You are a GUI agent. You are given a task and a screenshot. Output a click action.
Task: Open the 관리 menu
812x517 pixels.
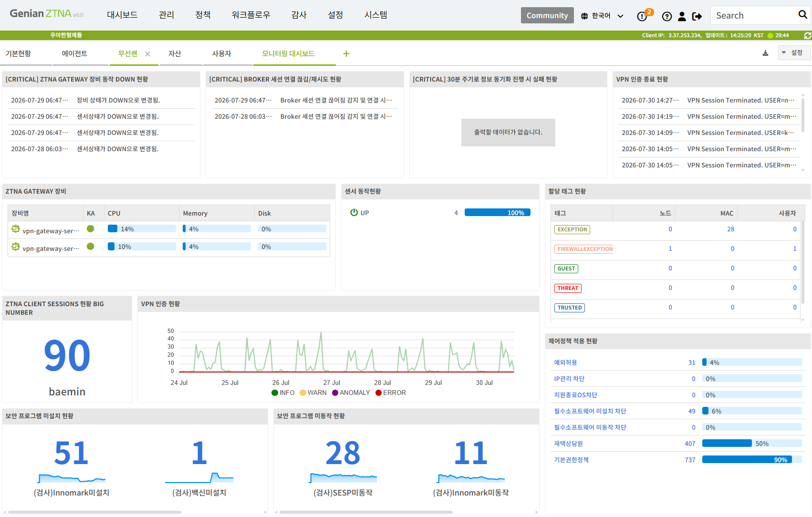(167, 15)
